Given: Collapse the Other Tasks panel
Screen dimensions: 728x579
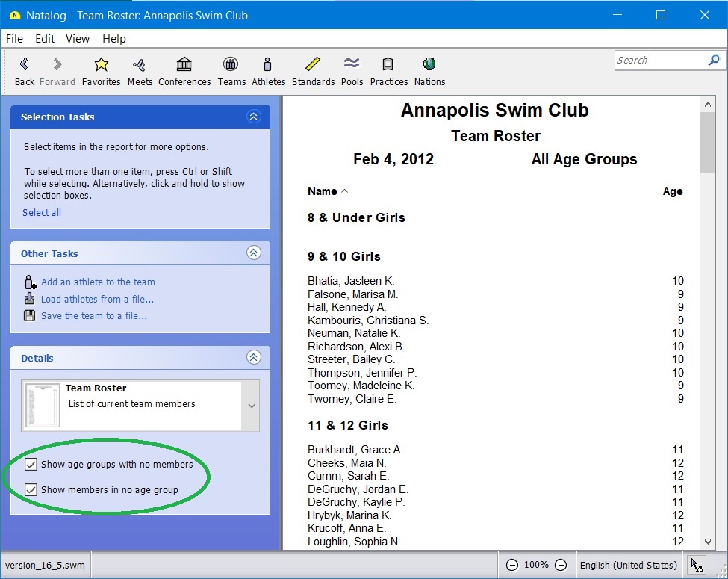Looking at the screenshot, I should click(253, 253).
